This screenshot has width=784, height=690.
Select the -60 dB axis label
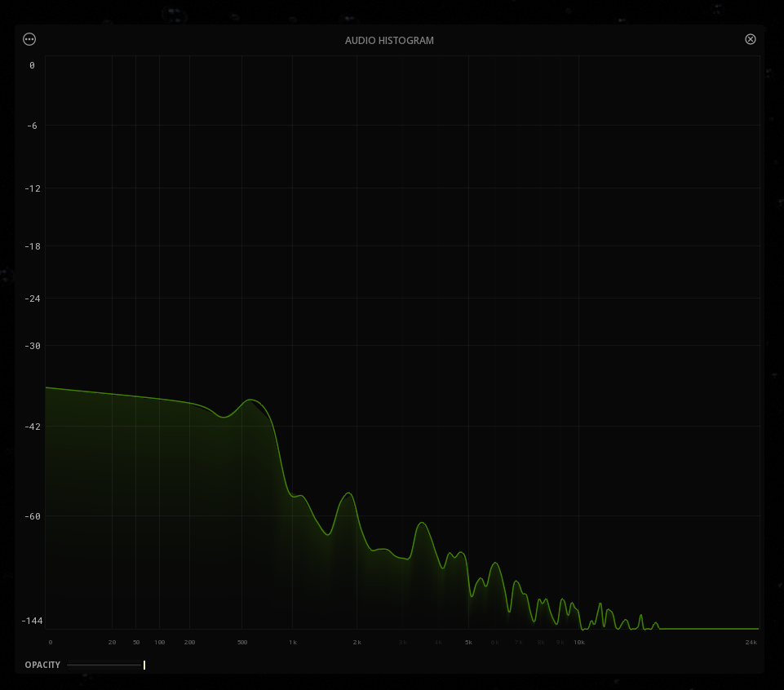33,516
